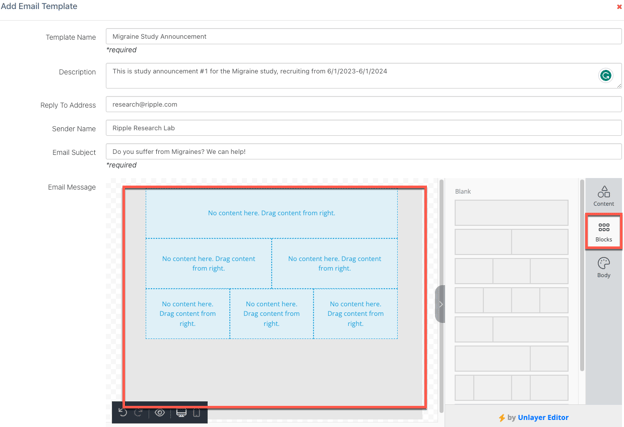Click the right cell of two-column canvas row
624x427 pixels.
pyautogui.click(x=335, y=263)
